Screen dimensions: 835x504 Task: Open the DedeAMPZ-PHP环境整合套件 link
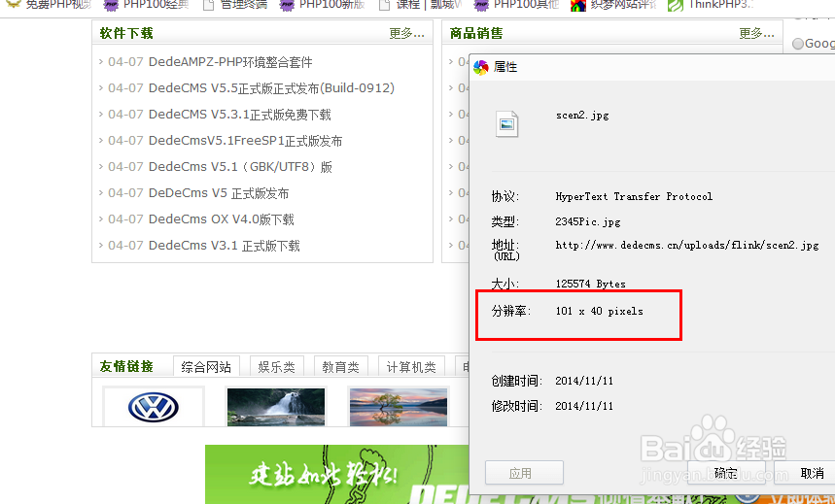point(230,62)
